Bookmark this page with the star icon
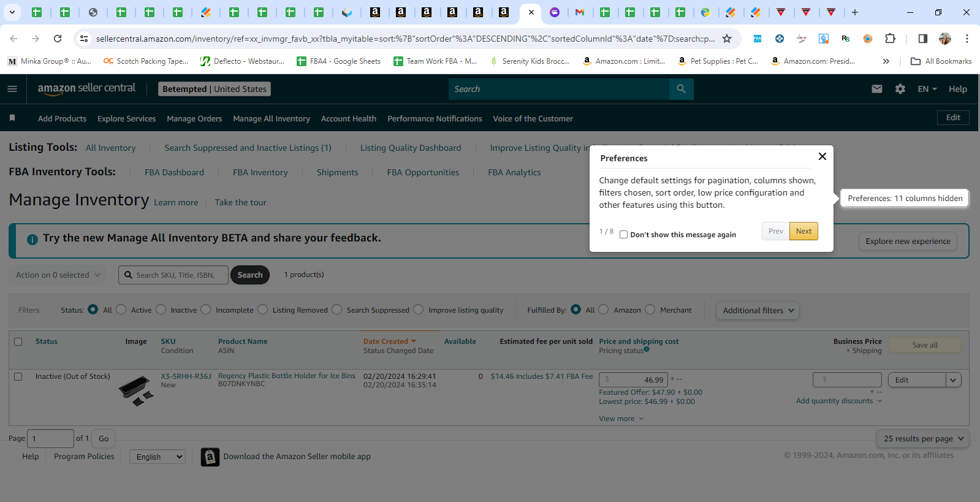The image size is (980, 502). pyautogui.click(x=727, y=39)
